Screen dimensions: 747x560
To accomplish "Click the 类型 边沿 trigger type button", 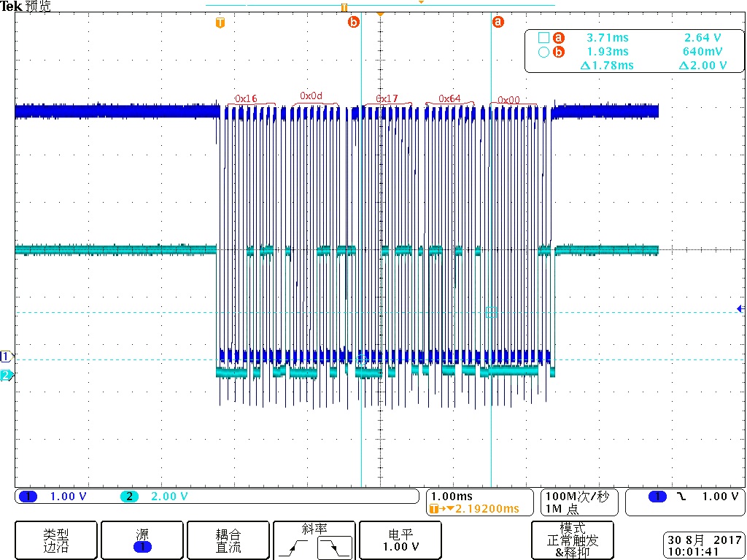I will pos(55,540).
